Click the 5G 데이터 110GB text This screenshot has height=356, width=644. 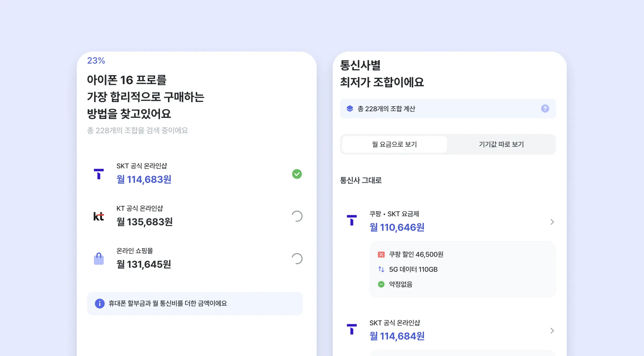(x=413, y=269)
